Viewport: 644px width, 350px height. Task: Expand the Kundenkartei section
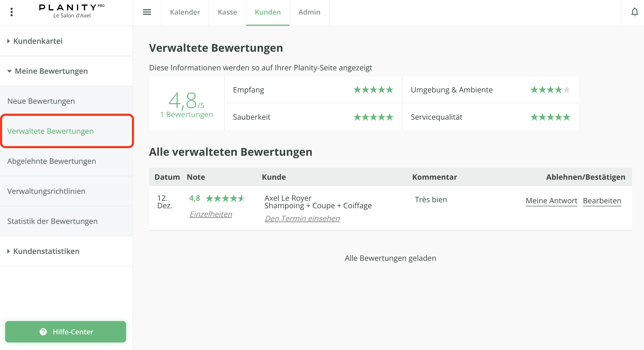38,41
